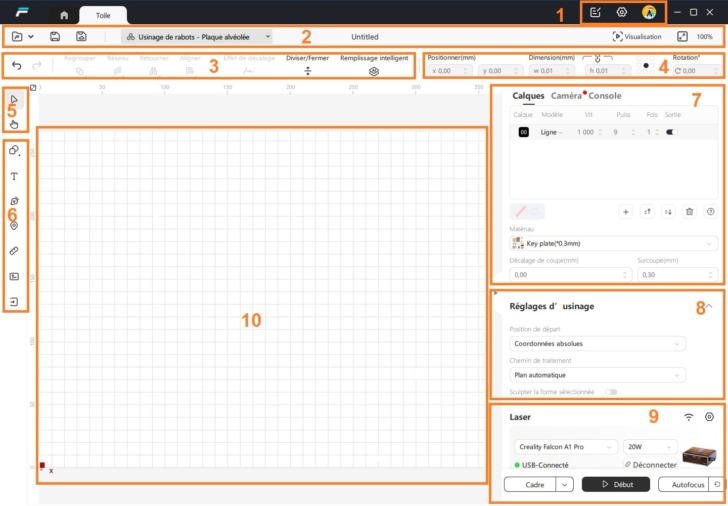Click the framed-panel icon in left toolbar
This screenshot has height=506, width=728.
click(14, 277)
